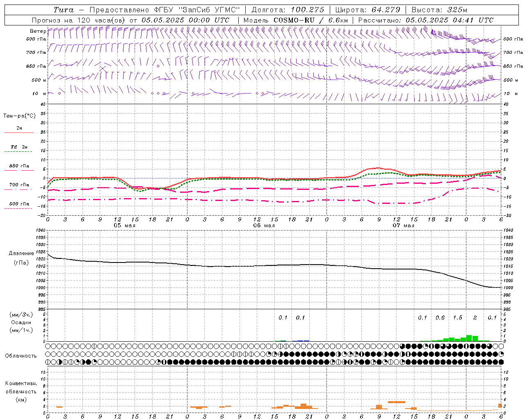Click the Облачность cloudiness row label

point(21,356)
